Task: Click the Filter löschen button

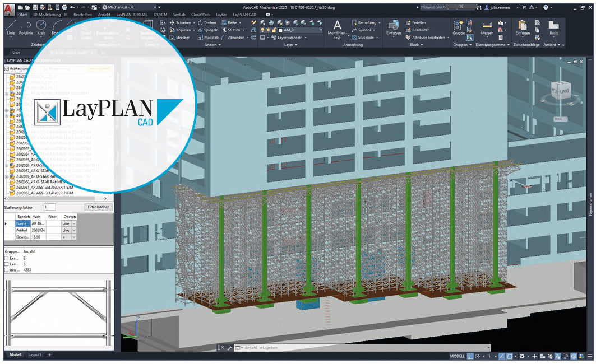Action: [99, 207]
